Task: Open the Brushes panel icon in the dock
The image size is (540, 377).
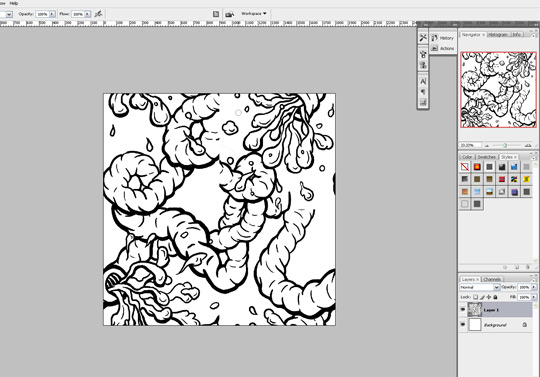Action: [423, 54]
